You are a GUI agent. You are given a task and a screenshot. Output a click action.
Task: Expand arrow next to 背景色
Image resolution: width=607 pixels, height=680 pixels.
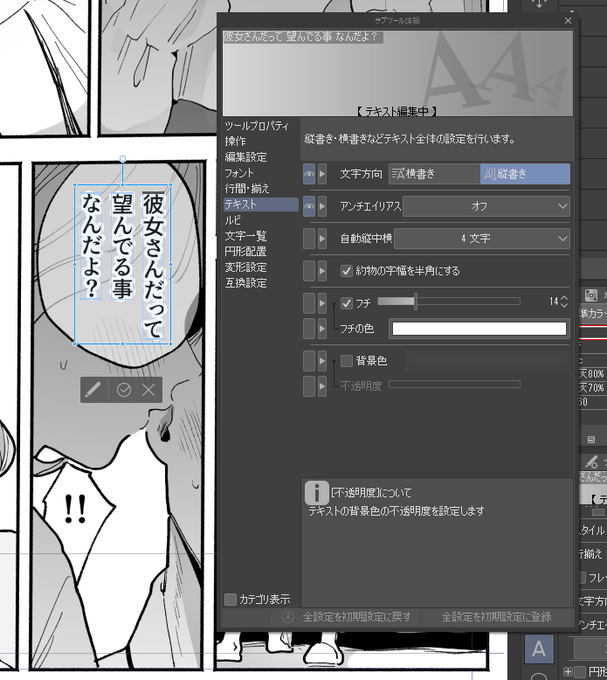point(322,361)
